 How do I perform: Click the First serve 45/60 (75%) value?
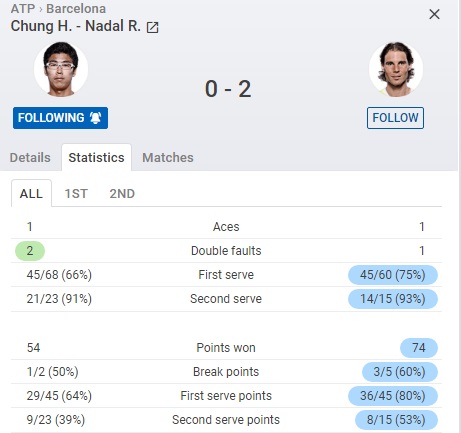(393, 275)
